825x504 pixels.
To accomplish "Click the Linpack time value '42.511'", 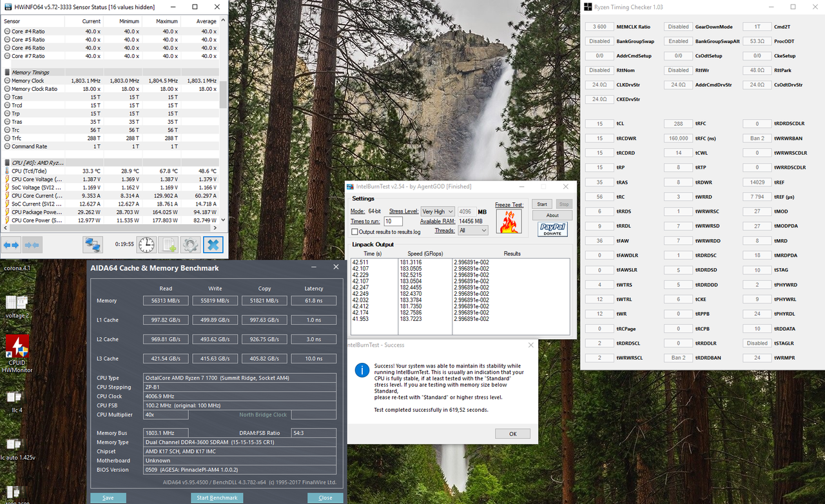I will (x=360, y=262).
